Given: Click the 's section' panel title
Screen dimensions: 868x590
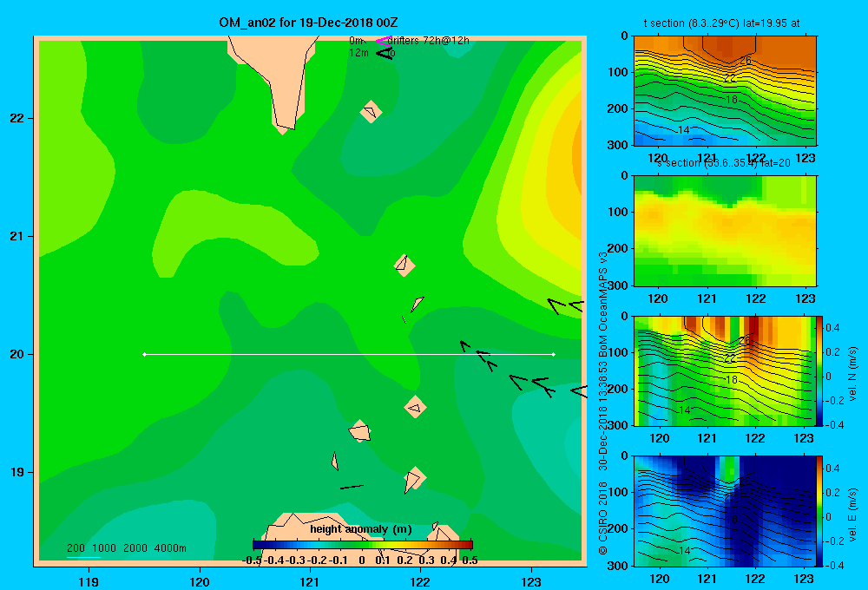Looking at the screenshot, I should point(723,163).
